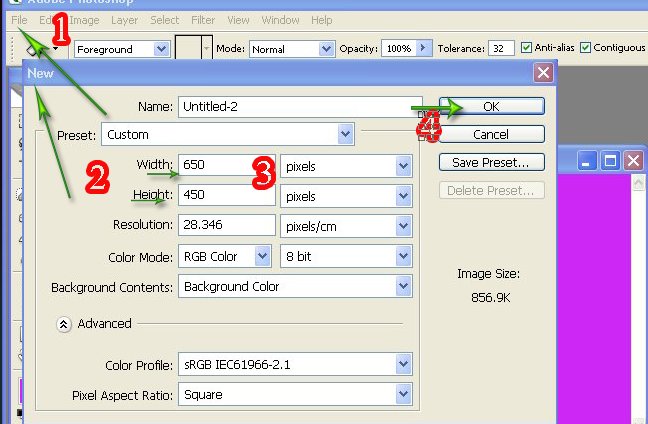Viewport: 648px width, 424px height.
Task: Click the Cancel button
Action: click(x=492, y=134)
